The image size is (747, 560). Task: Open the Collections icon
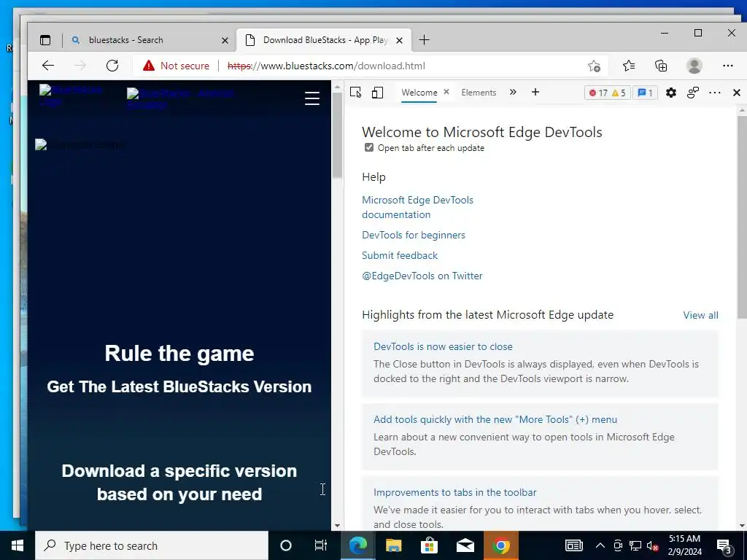click(661, 66)
